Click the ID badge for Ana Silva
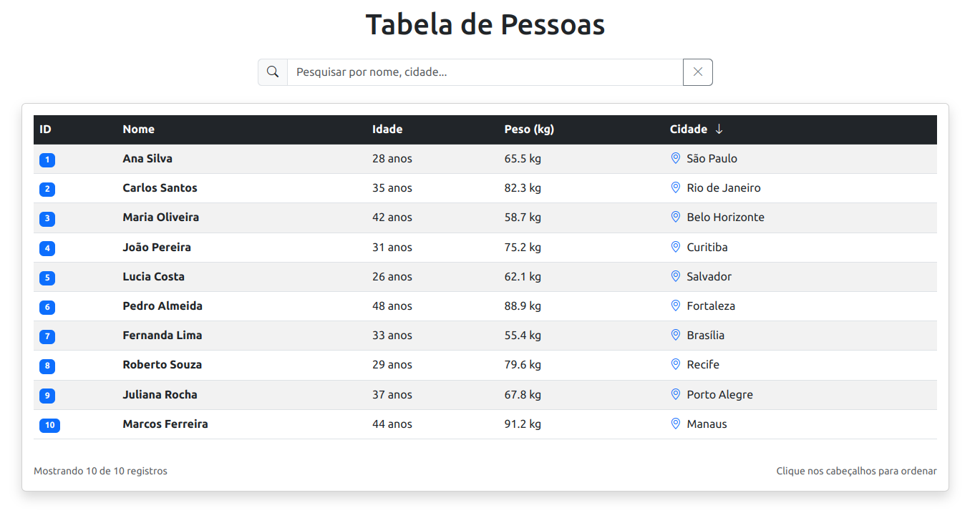Viewport: 980px width, 513px height. [47, 160]
